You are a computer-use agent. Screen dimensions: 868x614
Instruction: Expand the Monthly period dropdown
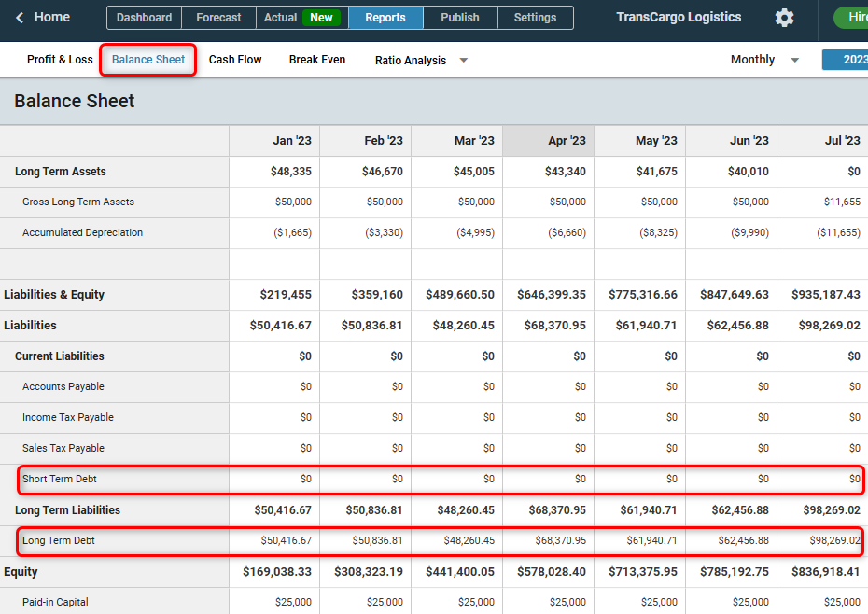(764, 60)
